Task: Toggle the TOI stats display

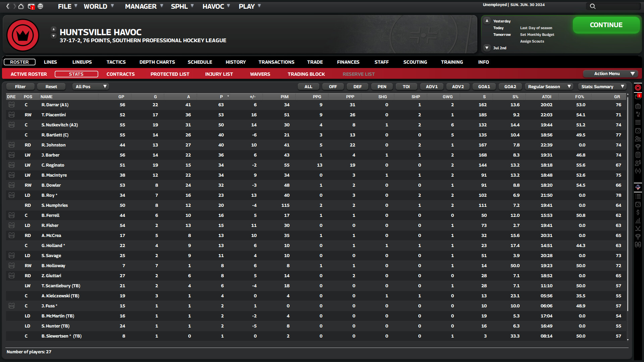Action: [x=406, y=86]
